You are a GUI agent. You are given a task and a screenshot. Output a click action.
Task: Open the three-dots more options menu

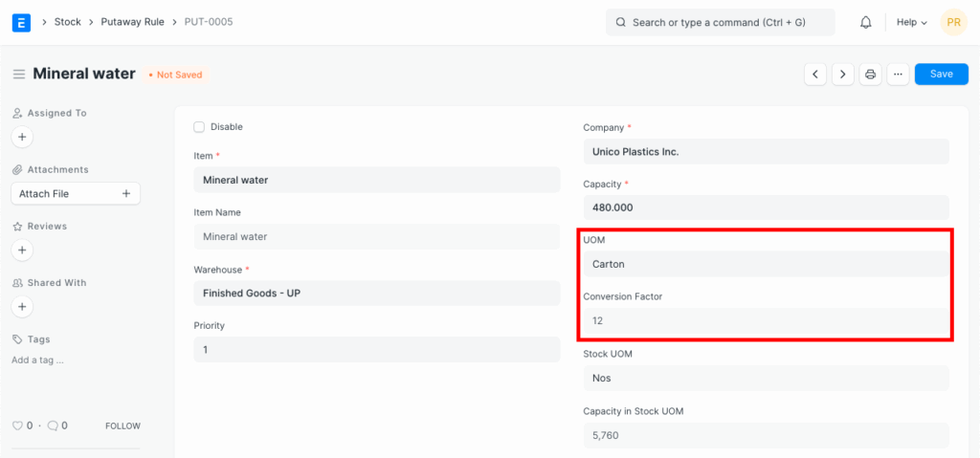point(897,75)
